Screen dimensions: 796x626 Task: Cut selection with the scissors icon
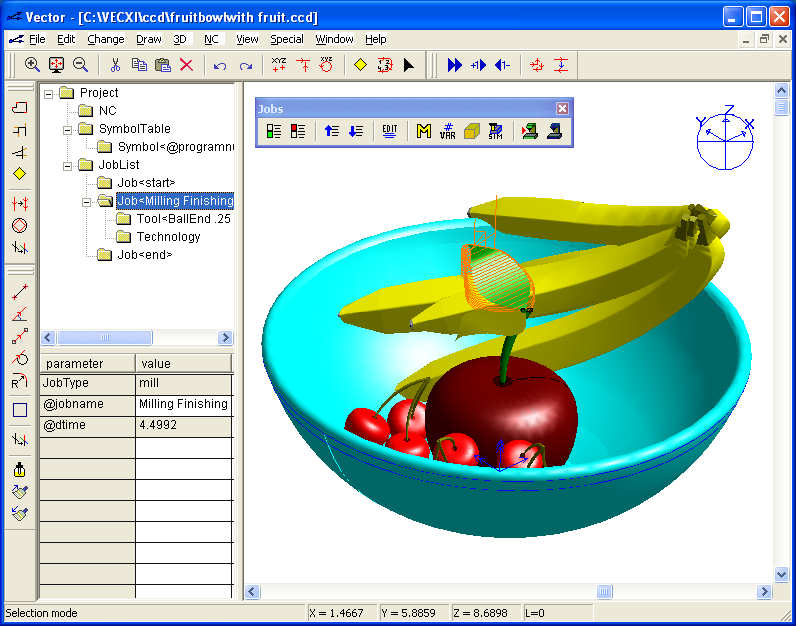(x=115, y=65)
